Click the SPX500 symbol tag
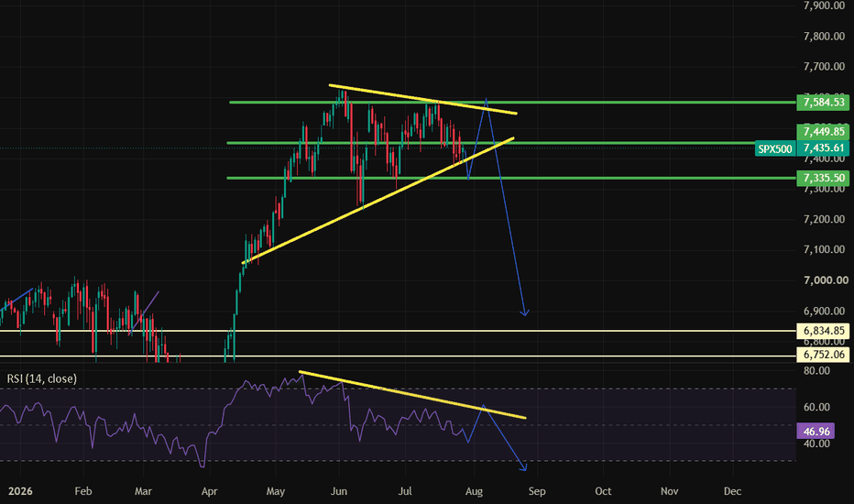The width and height of the screenshot is (854, 504). point(775,148)
